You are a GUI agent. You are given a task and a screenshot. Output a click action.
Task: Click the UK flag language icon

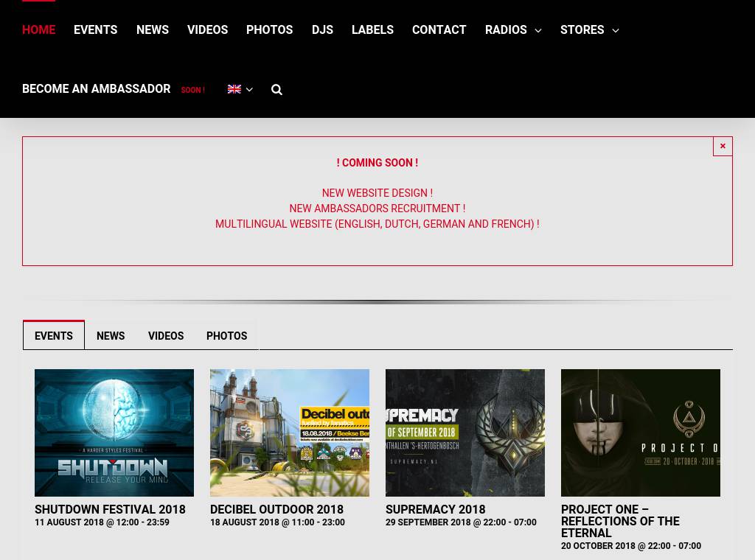pos(234,89)
